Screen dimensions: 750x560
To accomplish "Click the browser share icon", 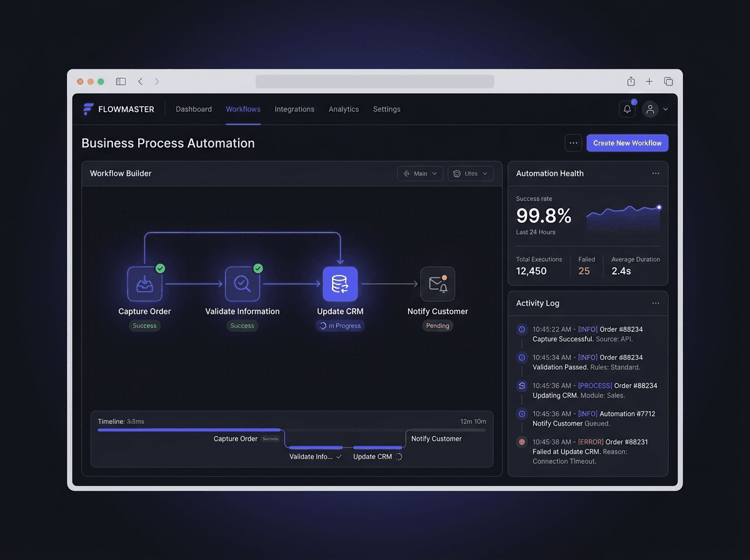I will pyautogui.click(x=631, y=81).
